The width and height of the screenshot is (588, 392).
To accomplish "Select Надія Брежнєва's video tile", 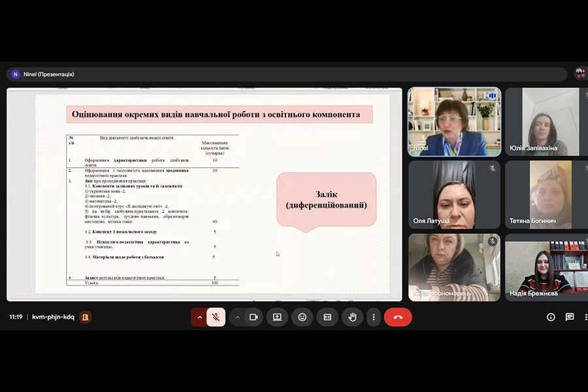I will pos(546,267).
